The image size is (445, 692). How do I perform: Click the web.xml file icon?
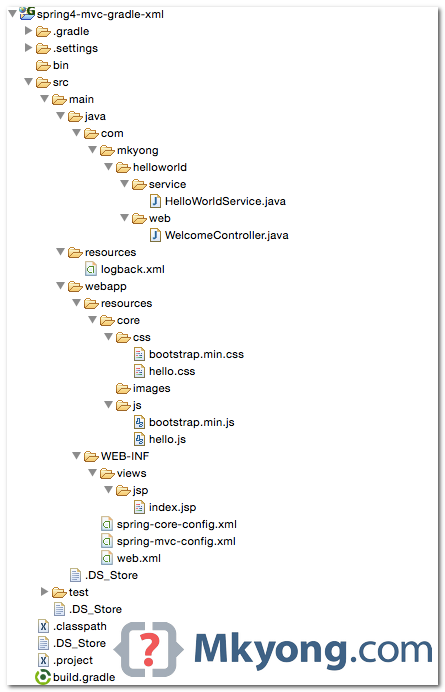[x=107, y=558]
